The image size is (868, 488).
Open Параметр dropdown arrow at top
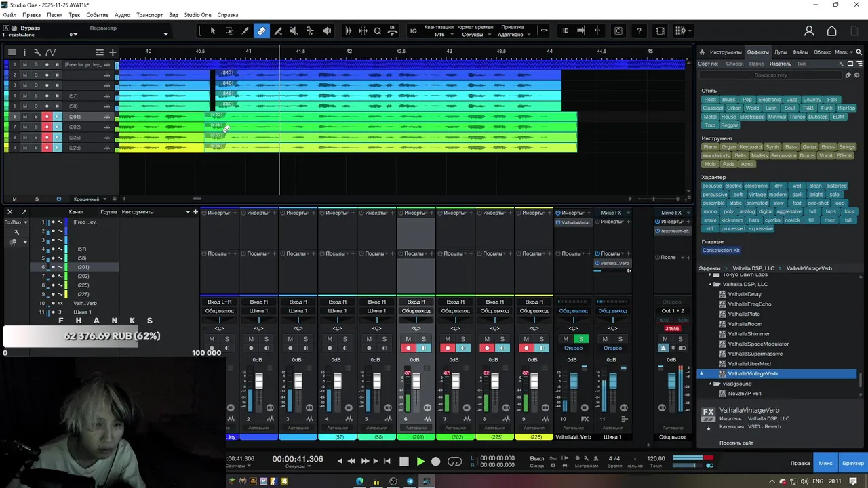[165, 34]
